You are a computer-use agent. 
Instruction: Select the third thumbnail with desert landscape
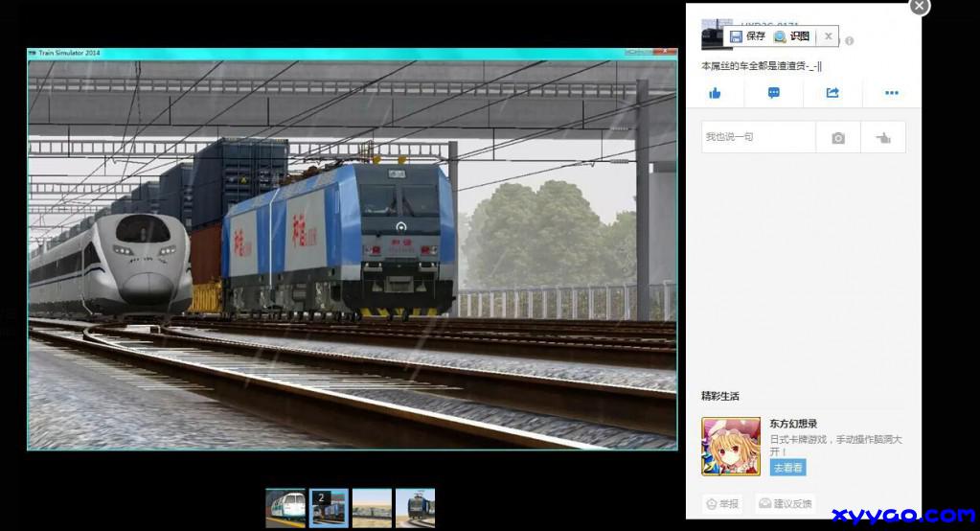tap(372, 508)
